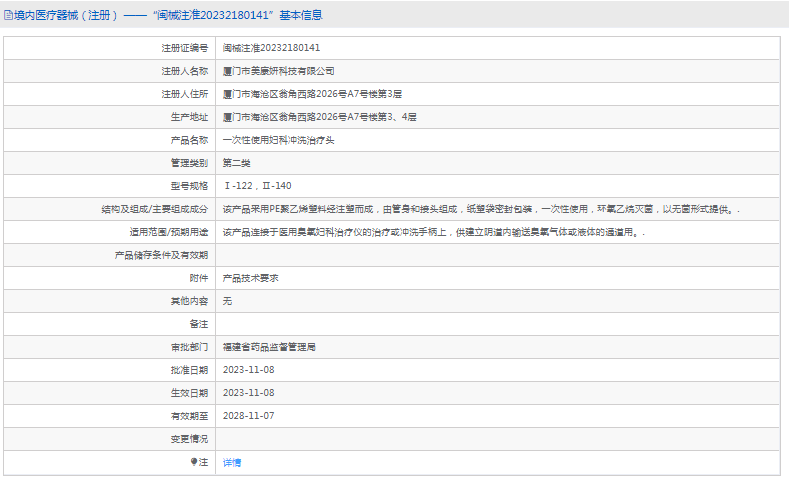Select the model spec value Ⅰ-122，Ⅱ-140
The width and height of the screenshot is (789, 483).
point(257,186)
